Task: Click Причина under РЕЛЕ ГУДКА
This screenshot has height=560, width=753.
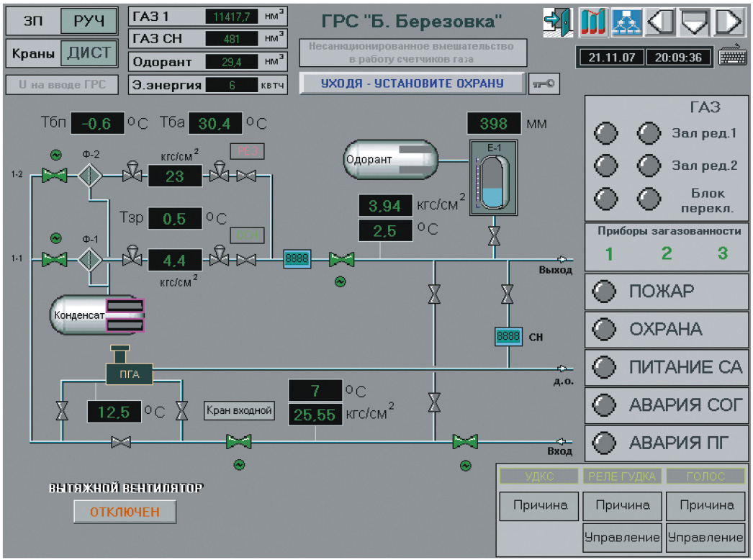Action: click(622, 506)
